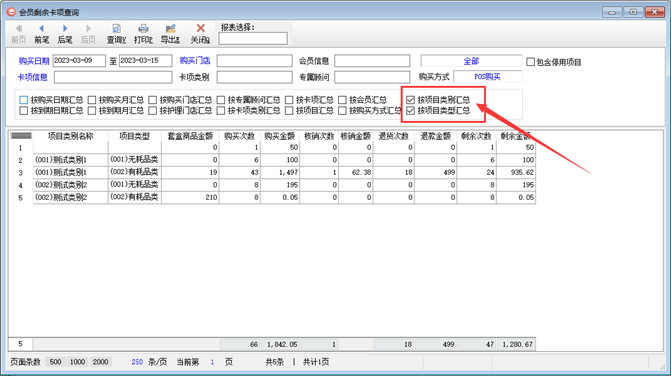Click the 会员信息 input field

pyautogui.click(x=372, y=61)
